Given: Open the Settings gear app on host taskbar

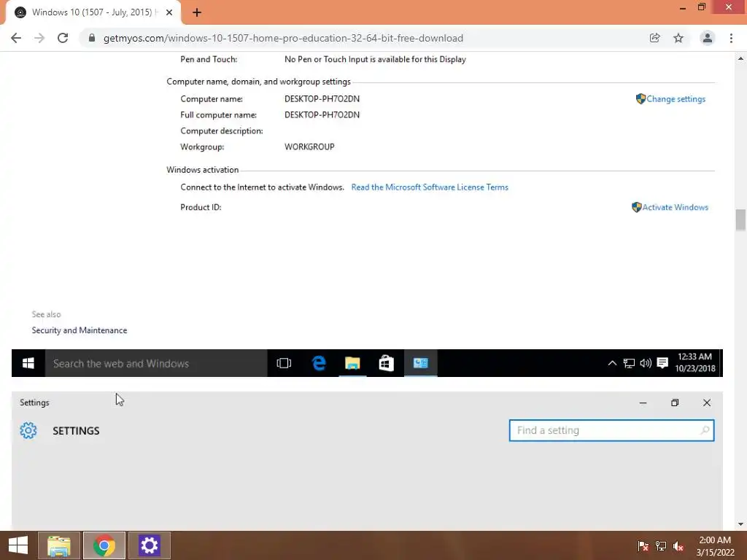Looking at the screenshot, I should click(150, 545).
